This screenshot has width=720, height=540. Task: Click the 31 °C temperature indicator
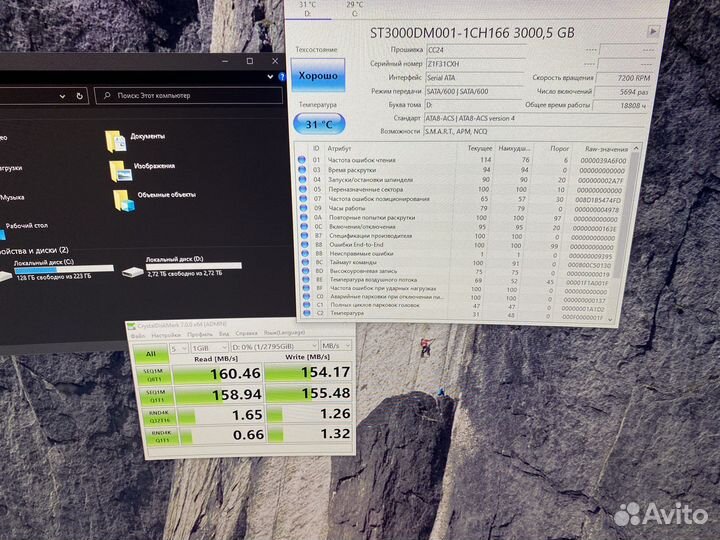coord(319,124)
